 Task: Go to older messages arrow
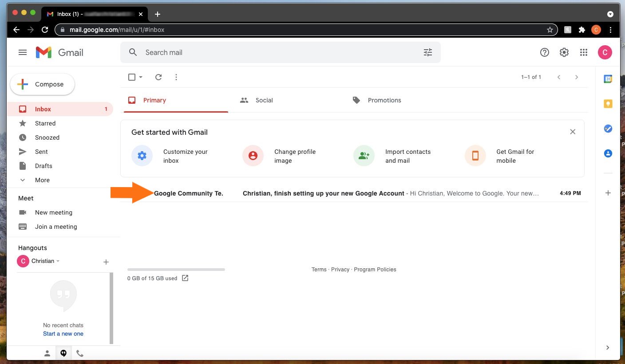[577, 77]
